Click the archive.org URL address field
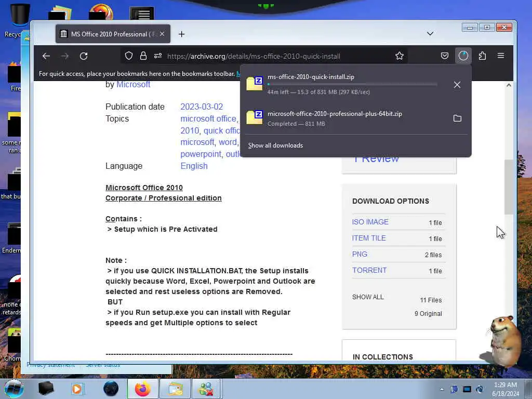 coord(254,56)
